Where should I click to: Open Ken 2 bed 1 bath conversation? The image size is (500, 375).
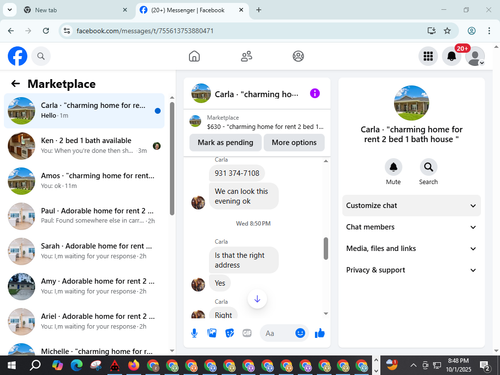pos(84,146)
